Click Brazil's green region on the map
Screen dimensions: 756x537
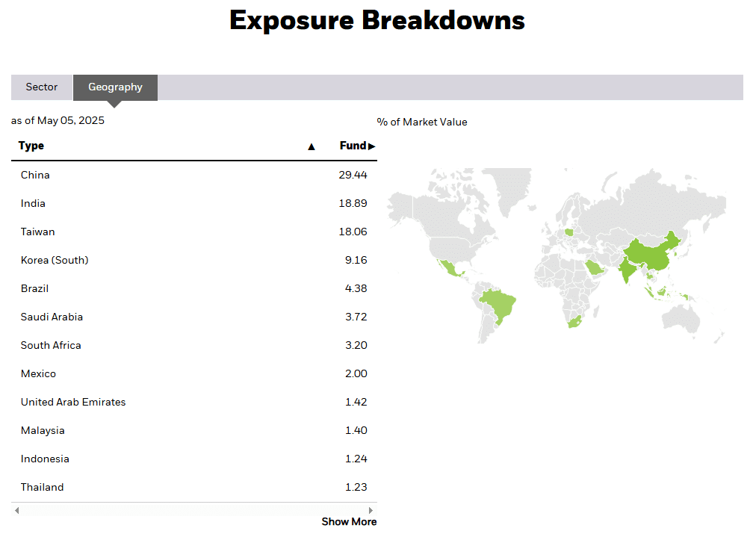[499, 305]
